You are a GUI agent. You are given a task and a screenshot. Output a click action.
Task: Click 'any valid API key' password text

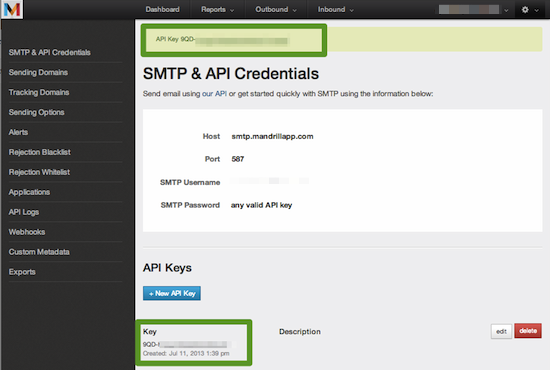tap(261, 205)
